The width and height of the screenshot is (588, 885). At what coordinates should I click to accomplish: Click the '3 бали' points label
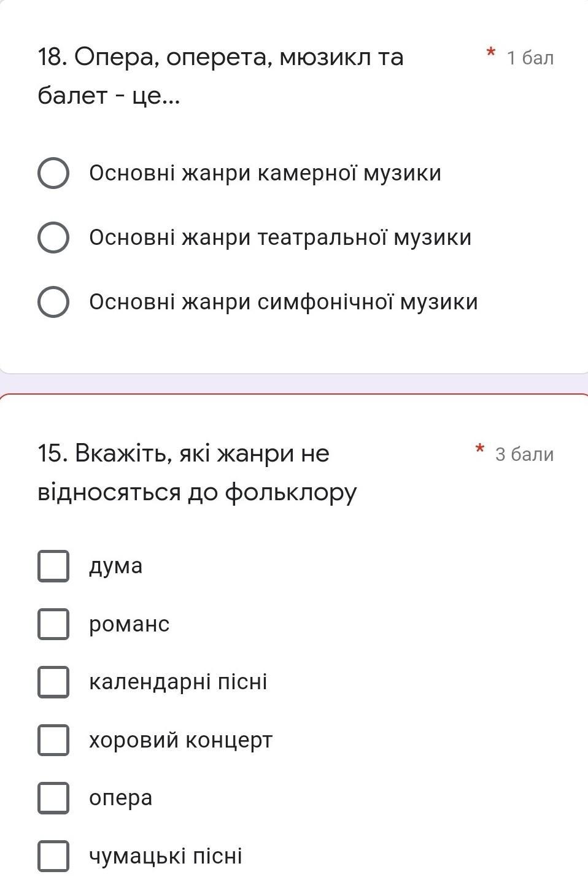click(x=524, y=454)
